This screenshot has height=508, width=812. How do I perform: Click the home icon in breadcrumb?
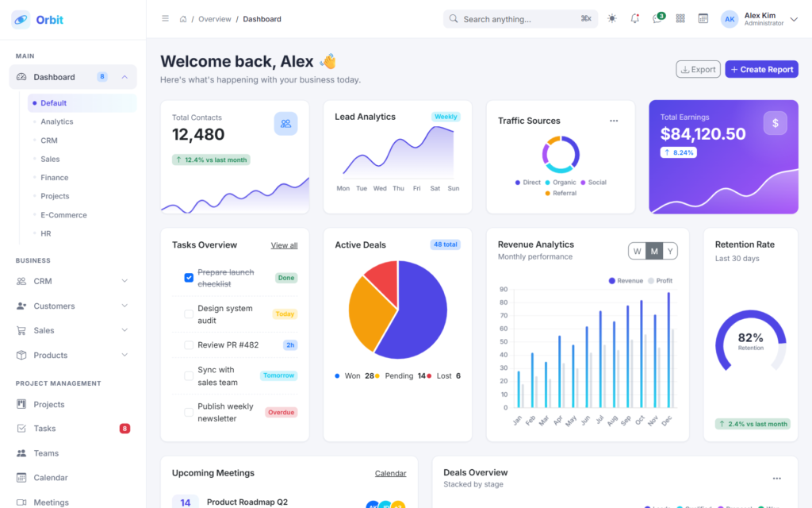(183, 19)
